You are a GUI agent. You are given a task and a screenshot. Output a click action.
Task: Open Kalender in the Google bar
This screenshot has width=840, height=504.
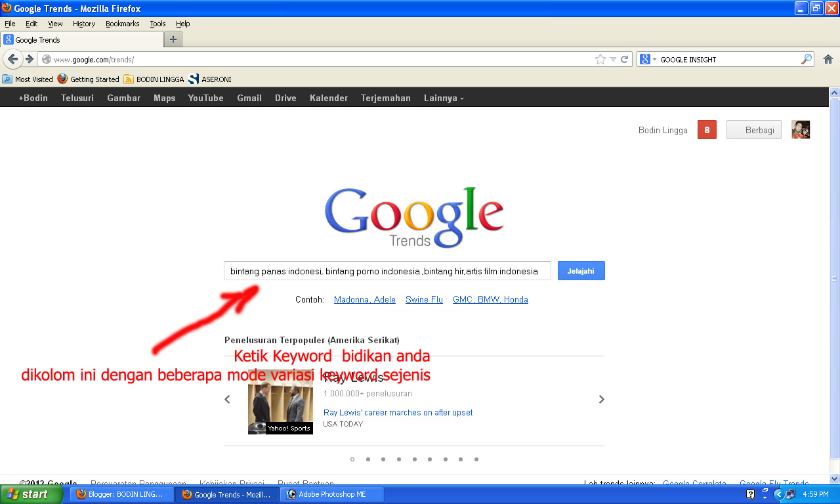(x=329, y=98)
